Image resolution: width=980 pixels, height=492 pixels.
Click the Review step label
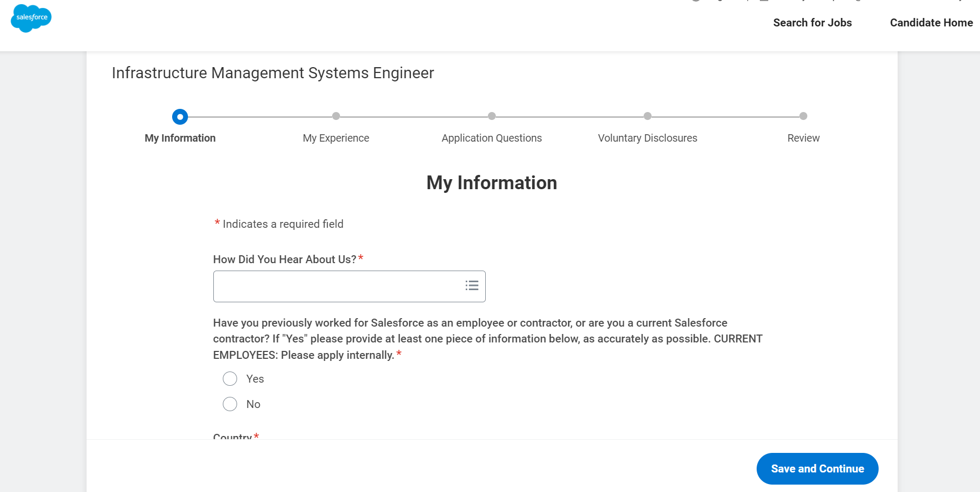(803, 138)
